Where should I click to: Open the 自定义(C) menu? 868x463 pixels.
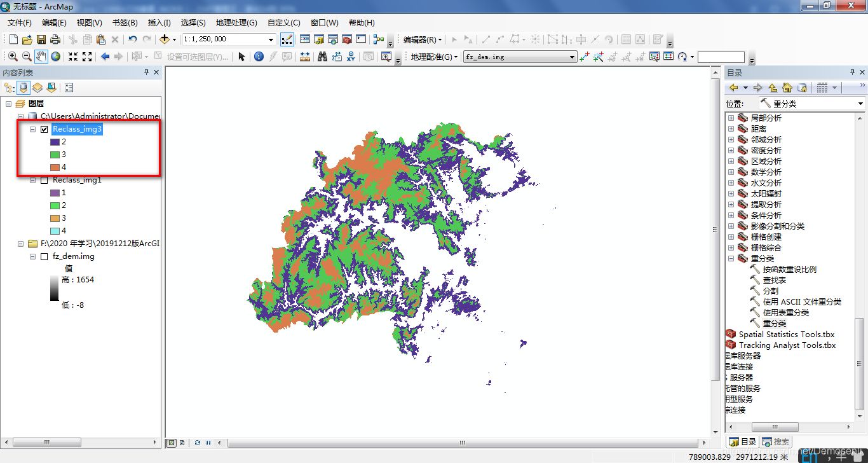point(284,23)
